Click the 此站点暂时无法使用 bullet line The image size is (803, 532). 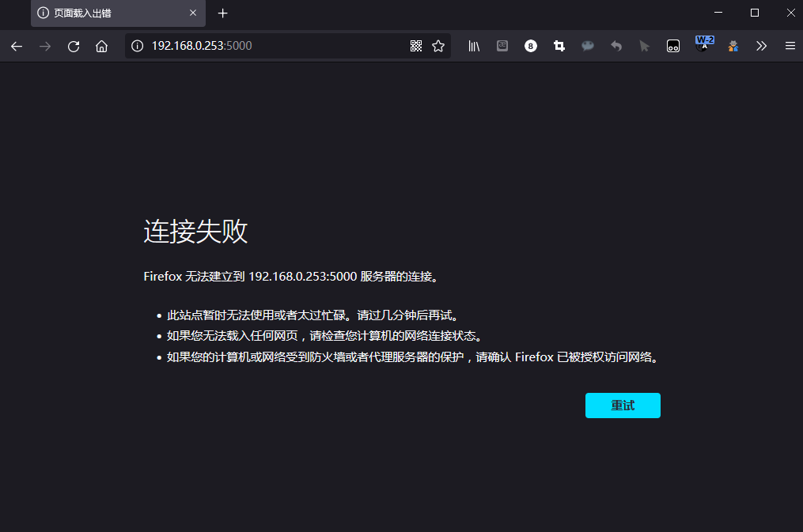tap(313, 315)
